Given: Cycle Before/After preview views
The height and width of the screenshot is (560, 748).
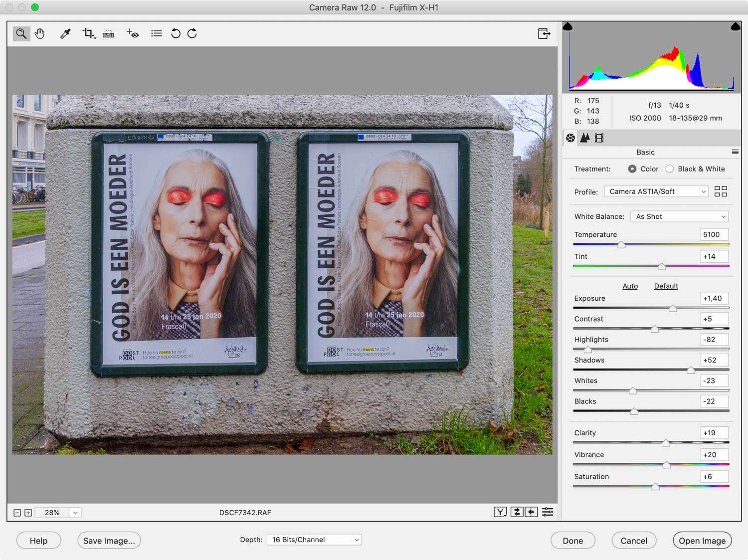Looking at the screenshot, I should point(500,512).
